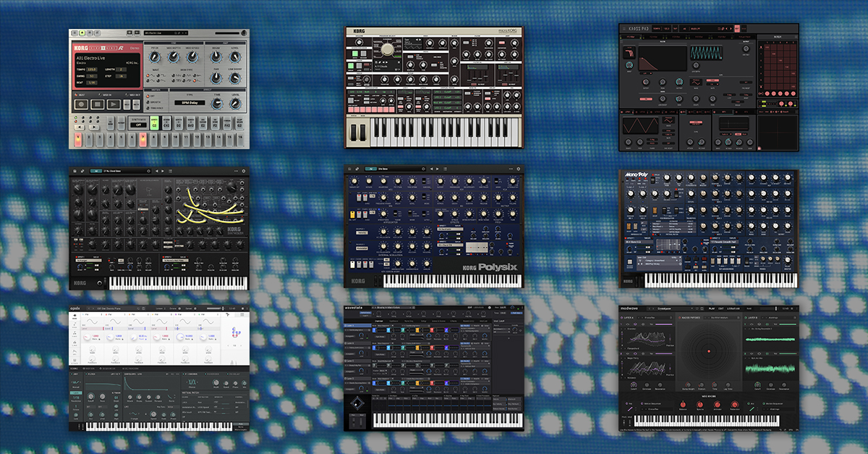Go to next preset in Polysix
This screenshot has height=454, width=868.
[438, 169]
